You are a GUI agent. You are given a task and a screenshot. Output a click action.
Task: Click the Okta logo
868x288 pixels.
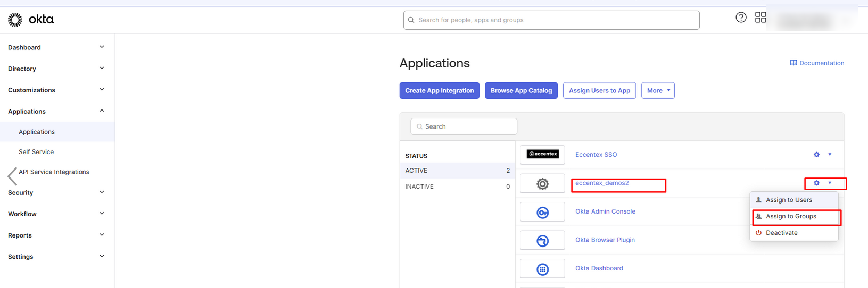(31, 20)
